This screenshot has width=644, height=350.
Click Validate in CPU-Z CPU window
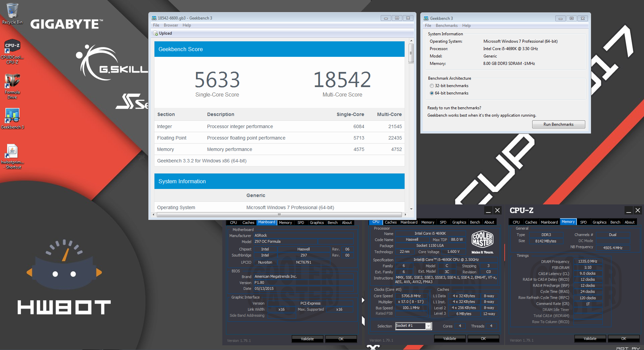(x=450, y=339)
